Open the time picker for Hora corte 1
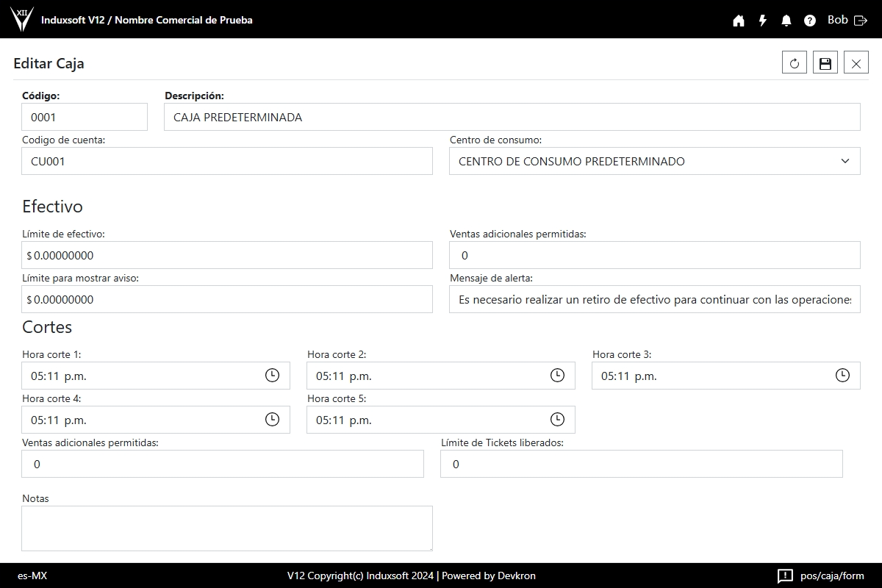The width and height of the screenshot is (882, 588). pos(272,376)
